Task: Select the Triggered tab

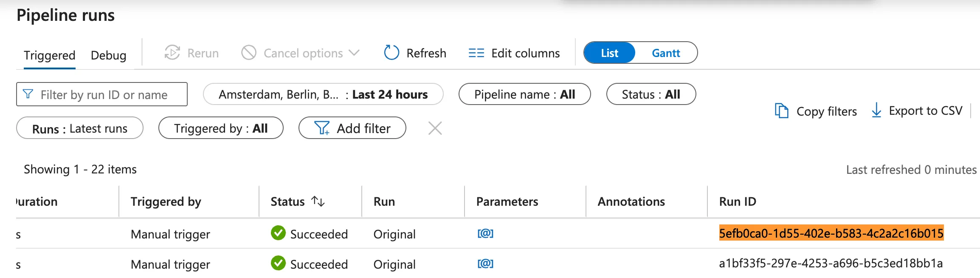Action: (x=49, y=55)
